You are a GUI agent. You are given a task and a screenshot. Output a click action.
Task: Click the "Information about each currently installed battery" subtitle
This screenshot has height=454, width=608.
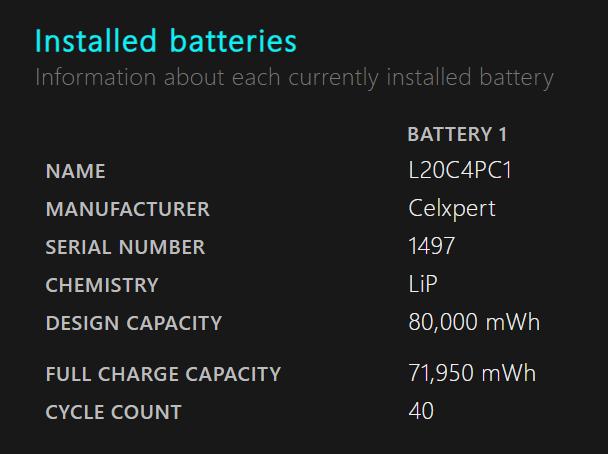click(294, 77)
